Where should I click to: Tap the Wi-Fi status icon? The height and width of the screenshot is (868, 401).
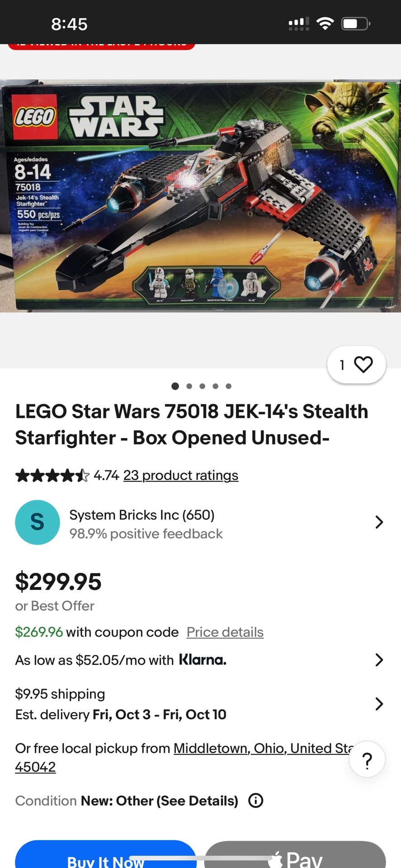325,24
